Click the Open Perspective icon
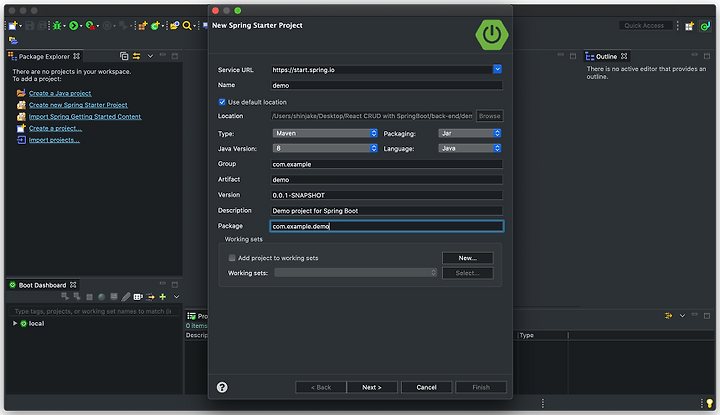The height and width of the screenshot is (415, 720). pyautogui.click(x=689, y=26)
